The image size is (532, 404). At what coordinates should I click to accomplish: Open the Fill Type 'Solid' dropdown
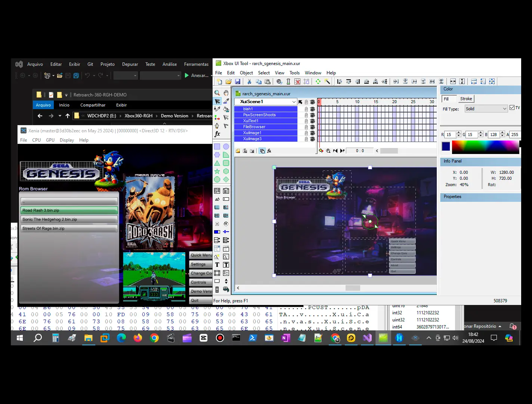[x=486, y=108]
